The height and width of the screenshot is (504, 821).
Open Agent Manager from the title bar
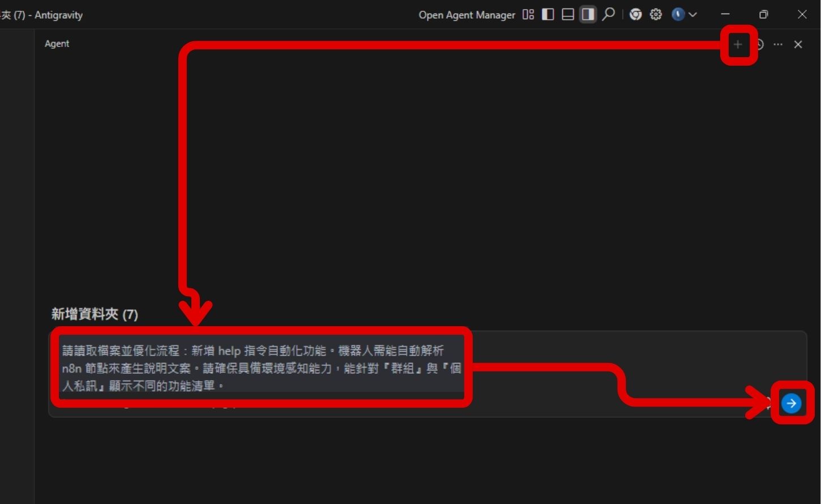pos(467,15)
